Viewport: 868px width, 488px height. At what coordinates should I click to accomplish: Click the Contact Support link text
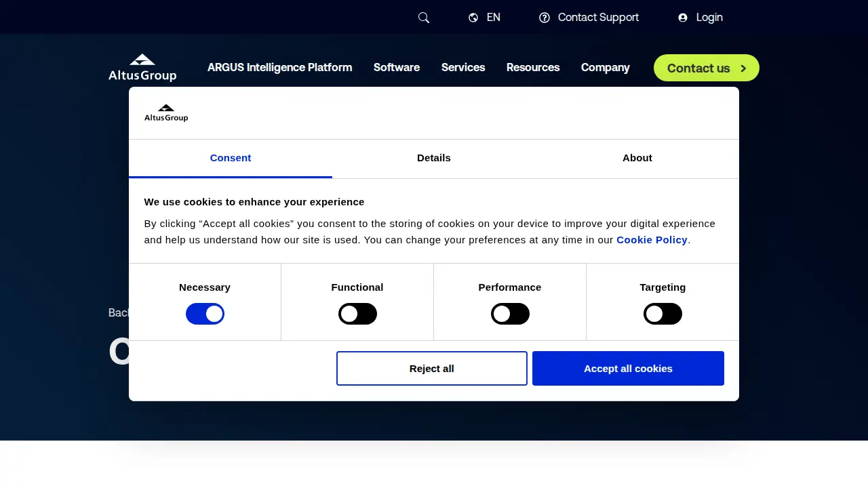[x=598, y=18]
